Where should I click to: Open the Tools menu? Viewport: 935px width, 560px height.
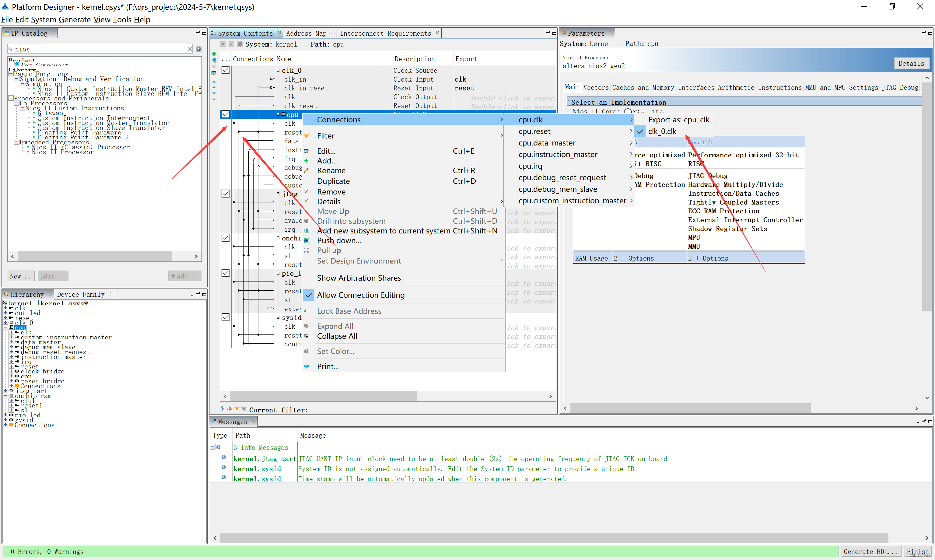[122, 19]
